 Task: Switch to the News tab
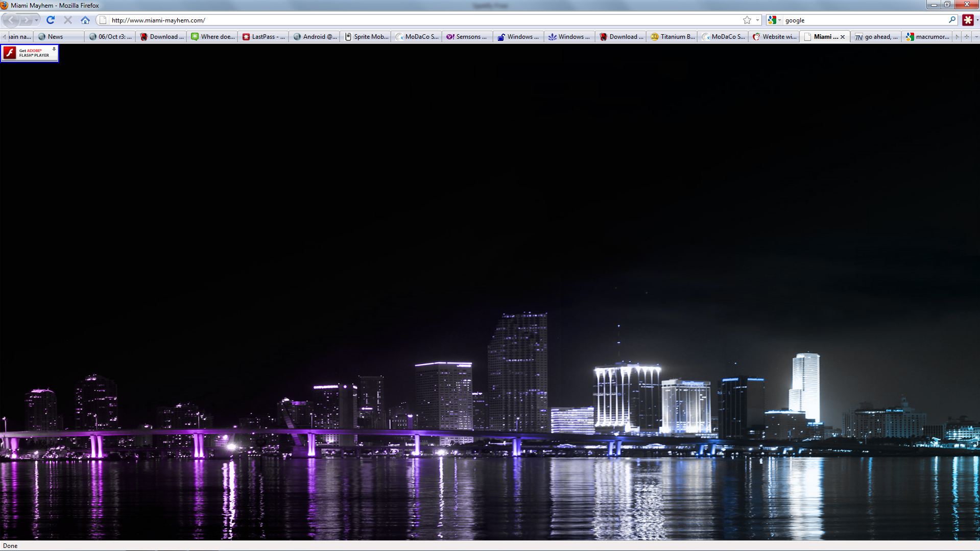click(59, 37)
